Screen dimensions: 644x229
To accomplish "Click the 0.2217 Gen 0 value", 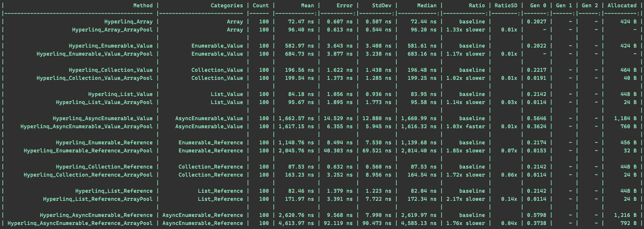I will 537,70.
